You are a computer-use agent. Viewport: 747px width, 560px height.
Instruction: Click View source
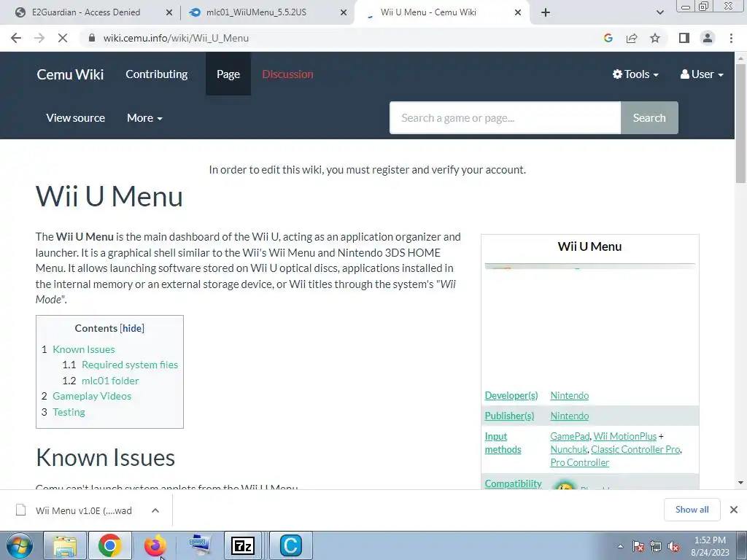[x=75, y=118]
